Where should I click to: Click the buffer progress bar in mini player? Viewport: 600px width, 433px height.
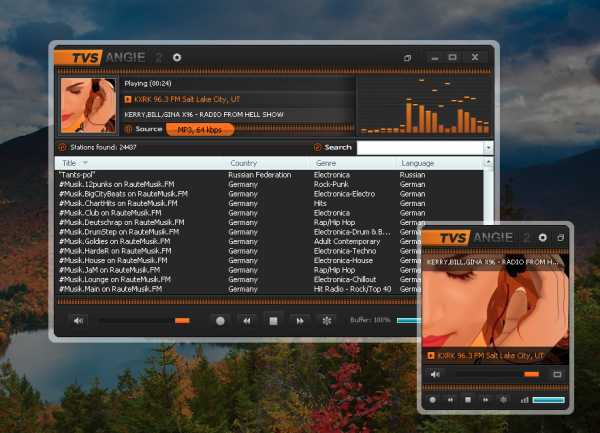tap(548, 400)
